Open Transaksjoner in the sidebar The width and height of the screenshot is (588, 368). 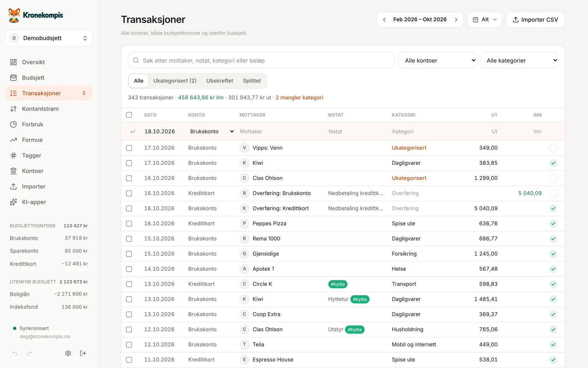click(49, 93)
